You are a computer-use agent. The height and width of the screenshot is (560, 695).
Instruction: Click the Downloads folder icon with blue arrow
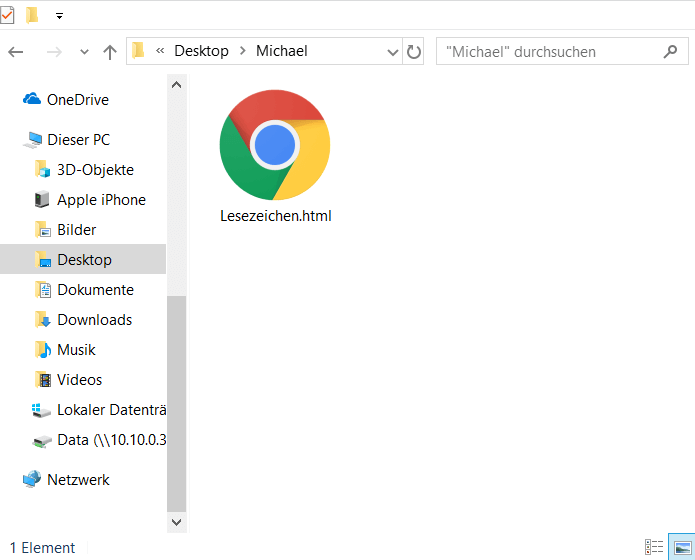click(x=43, y=319)
